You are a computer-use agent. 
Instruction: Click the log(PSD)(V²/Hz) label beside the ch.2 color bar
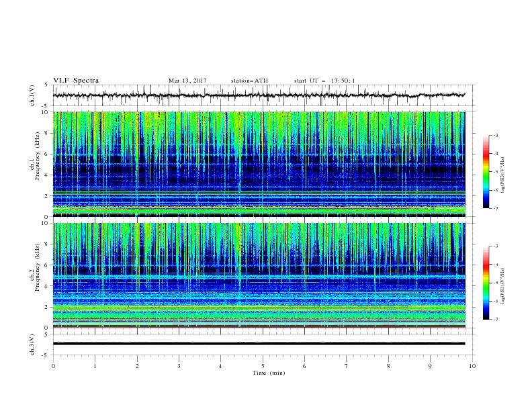(x=502, y=286)
